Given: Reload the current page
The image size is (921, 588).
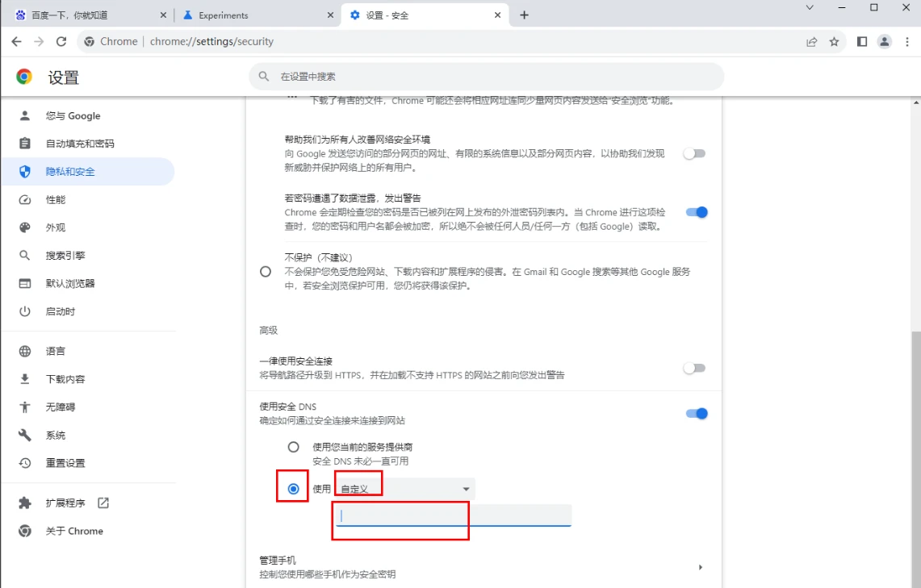Looking at the screenshot, I should [x=61, y=42].
